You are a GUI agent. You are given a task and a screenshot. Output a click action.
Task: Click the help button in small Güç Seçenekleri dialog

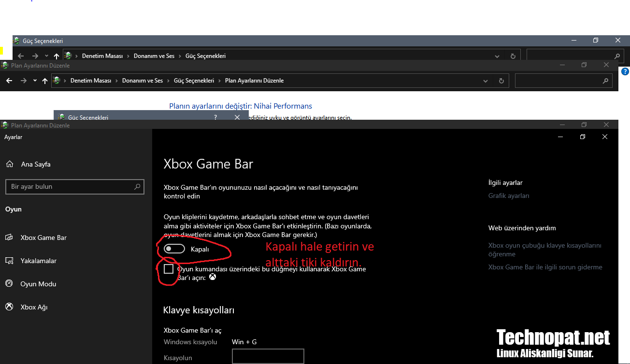(x=215, y=117)
